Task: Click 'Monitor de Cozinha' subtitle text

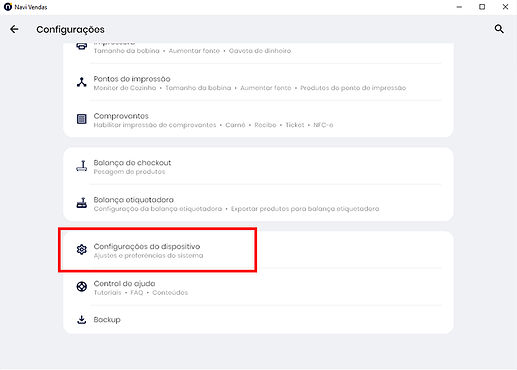Action: (125, 88)
